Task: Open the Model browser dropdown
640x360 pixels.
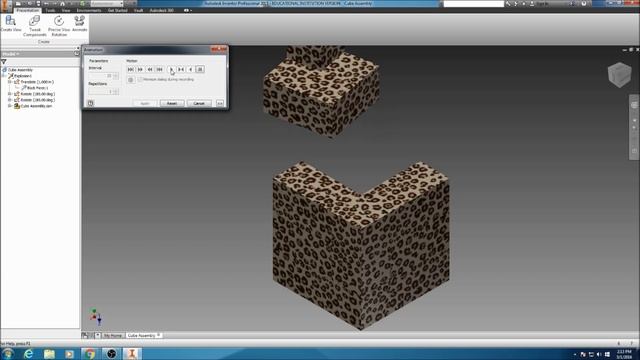Action: [11, 54]
